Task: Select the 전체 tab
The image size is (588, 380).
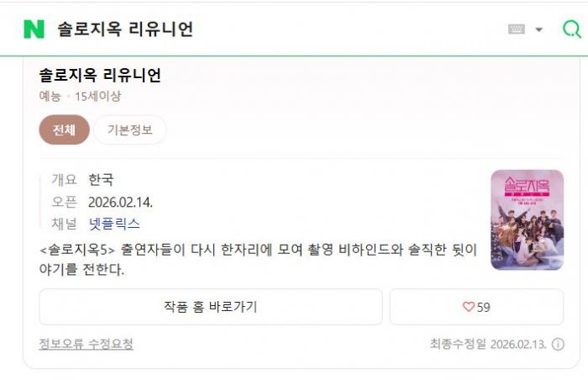Action: [64, 129]
